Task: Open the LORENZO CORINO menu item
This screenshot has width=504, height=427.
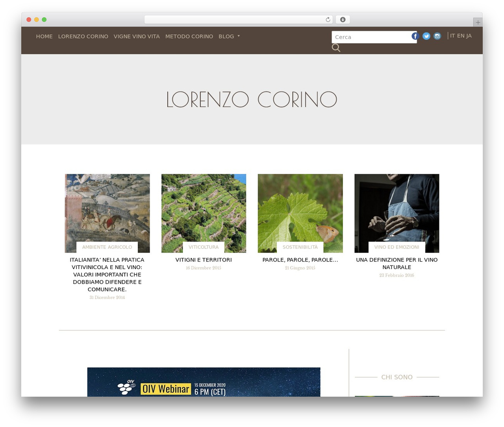Action: pos(83,36)
